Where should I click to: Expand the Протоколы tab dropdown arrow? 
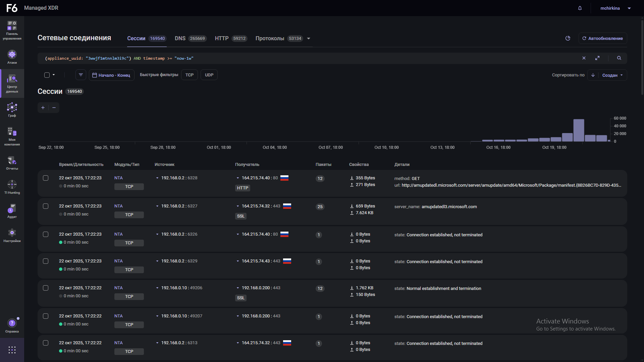pos(309,39)
